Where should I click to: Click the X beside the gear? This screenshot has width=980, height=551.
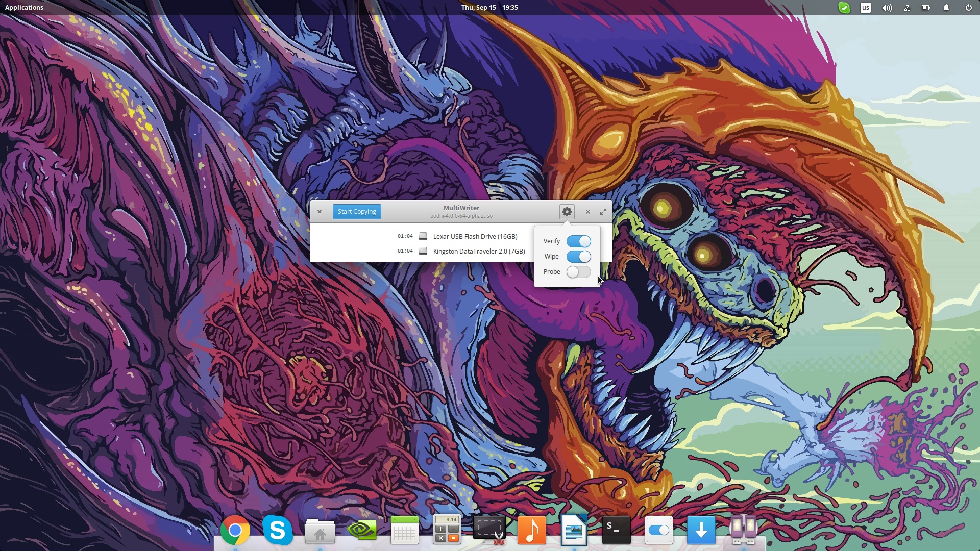(x=588, y=212)
